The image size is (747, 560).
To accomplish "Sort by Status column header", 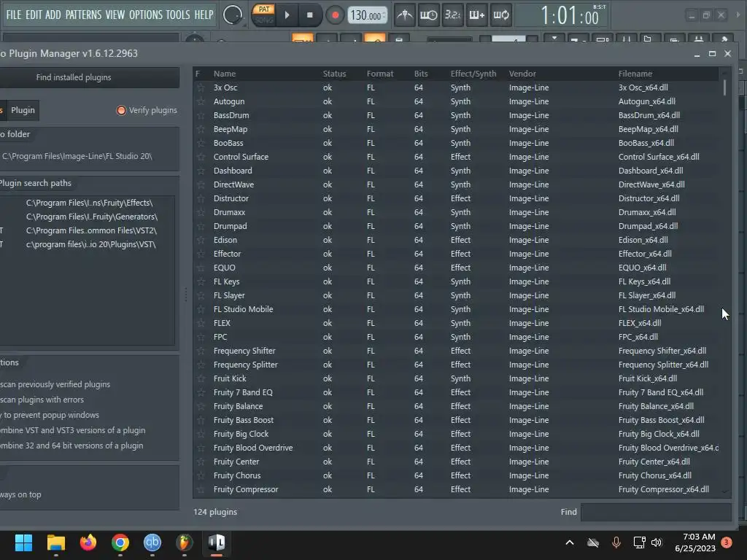I will pos(334,74).
